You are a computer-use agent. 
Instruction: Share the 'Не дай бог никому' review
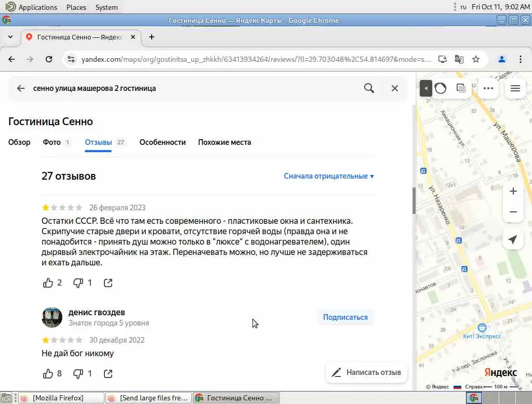pos(108,374)
